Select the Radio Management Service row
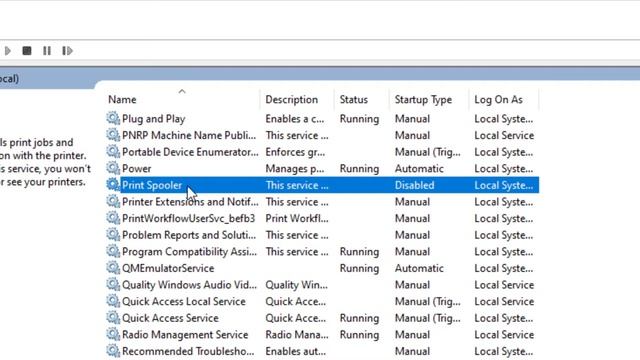 click(x=185, y=335)
